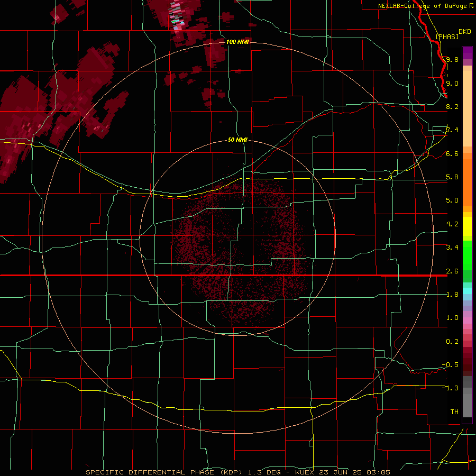Click the yellow band of the color bar
The height and width of the screenshot is (476, 476).
pyautogui.click(x=467, y=226)
